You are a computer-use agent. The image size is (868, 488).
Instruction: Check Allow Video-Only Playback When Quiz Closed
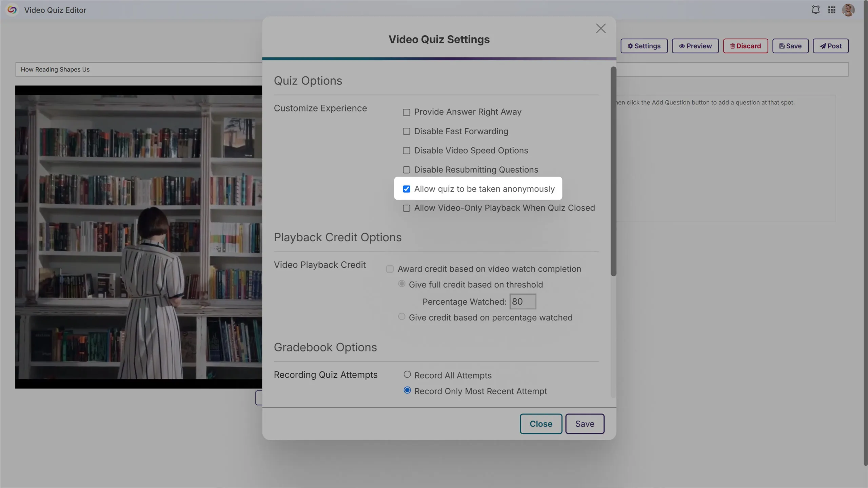pos(406,208)
